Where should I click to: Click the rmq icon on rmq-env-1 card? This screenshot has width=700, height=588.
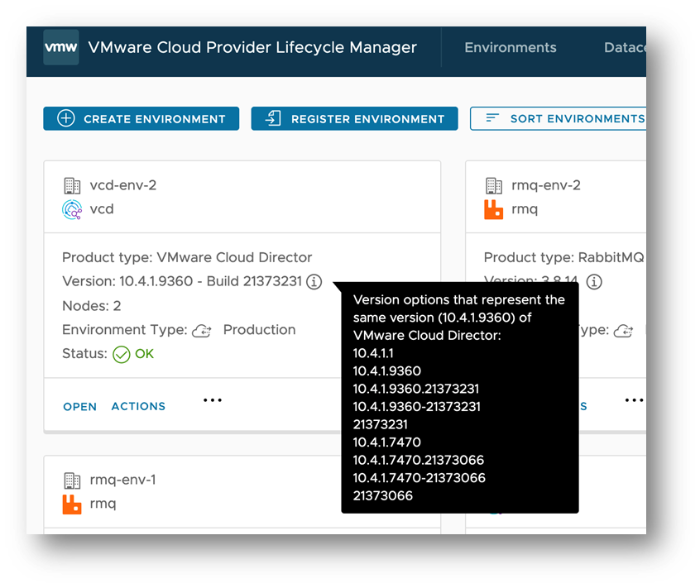click(x=72, y=504)
